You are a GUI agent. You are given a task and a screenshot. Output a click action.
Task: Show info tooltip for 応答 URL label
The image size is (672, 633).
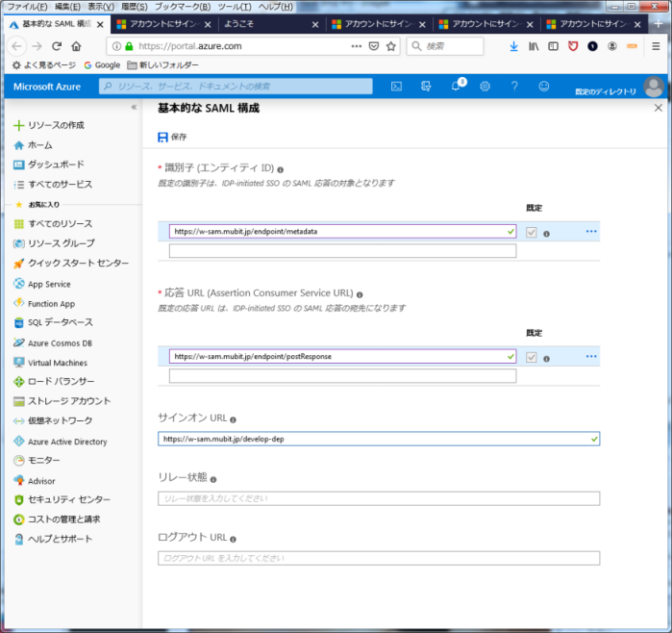point(360,294)
